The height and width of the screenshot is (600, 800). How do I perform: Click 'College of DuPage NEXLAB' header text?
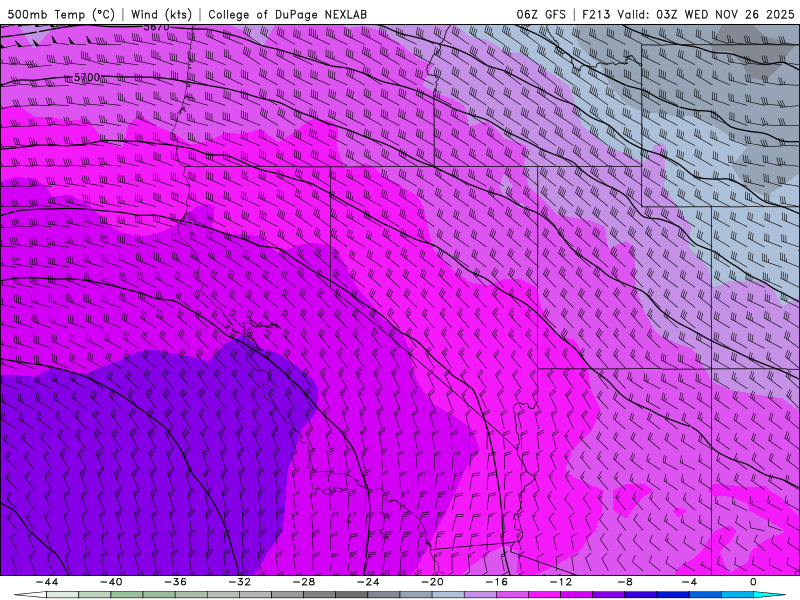(287, 14)
